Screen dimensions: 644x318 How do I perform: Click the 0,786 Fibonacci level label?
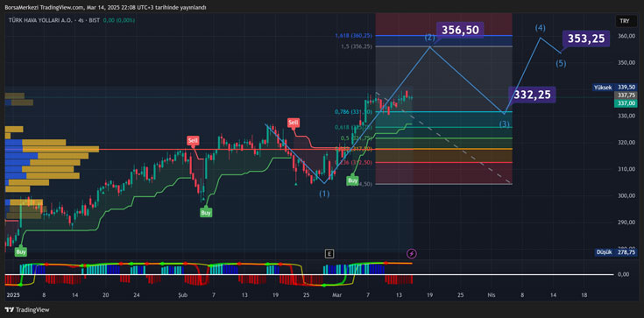353,112
